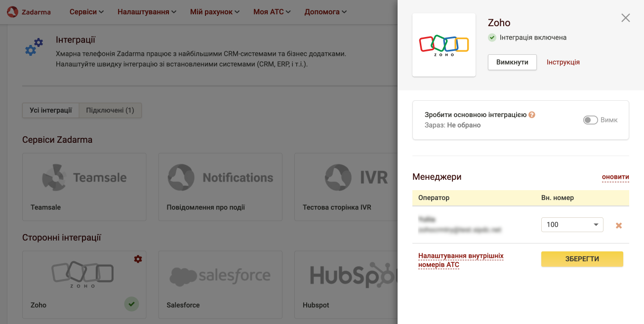The image size is (644, 324).
Task: Expand the Сервіси menu
Action: [86, 12]
